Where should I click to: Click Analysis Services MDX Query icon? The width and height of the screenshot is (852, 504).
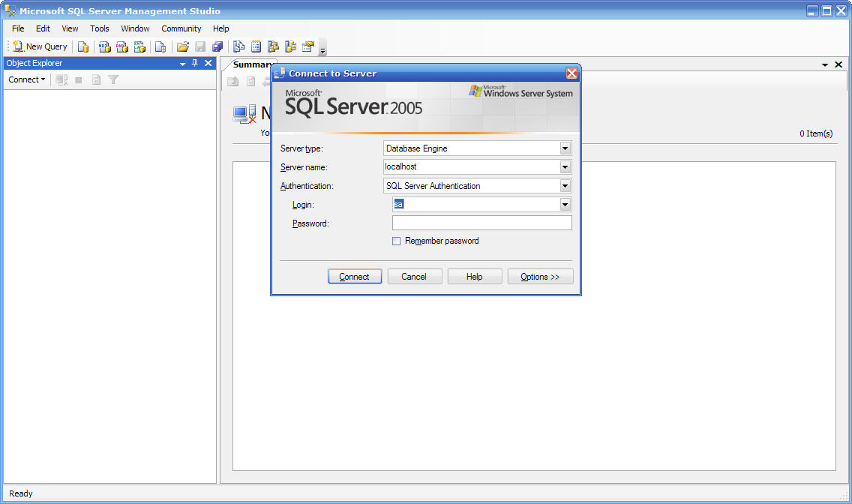(104, 46)
